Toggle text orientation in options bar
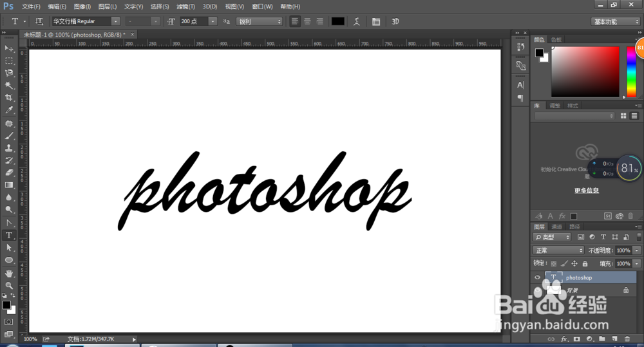 pyautogui.click(x=39, y=21)
